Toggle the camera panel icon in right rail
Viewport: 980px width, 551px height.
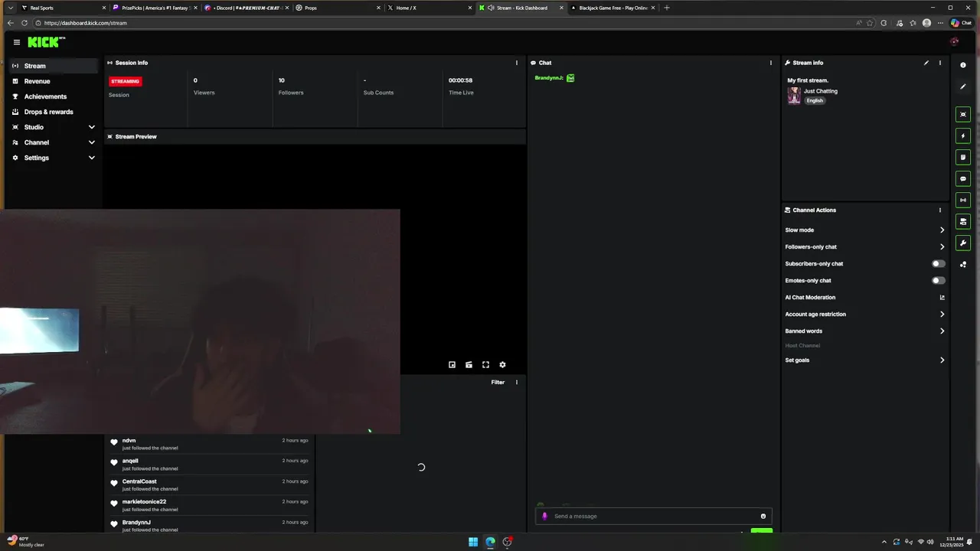coord(963,221)
